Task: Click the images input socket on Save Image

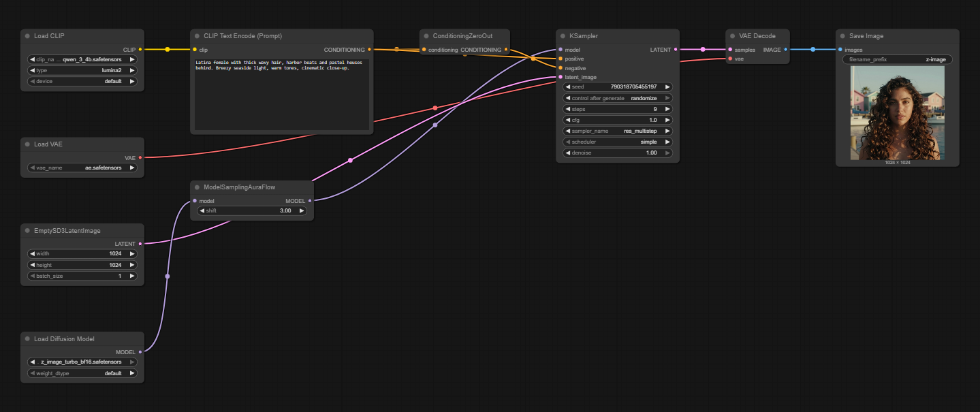Action: [x=840, y=50]
